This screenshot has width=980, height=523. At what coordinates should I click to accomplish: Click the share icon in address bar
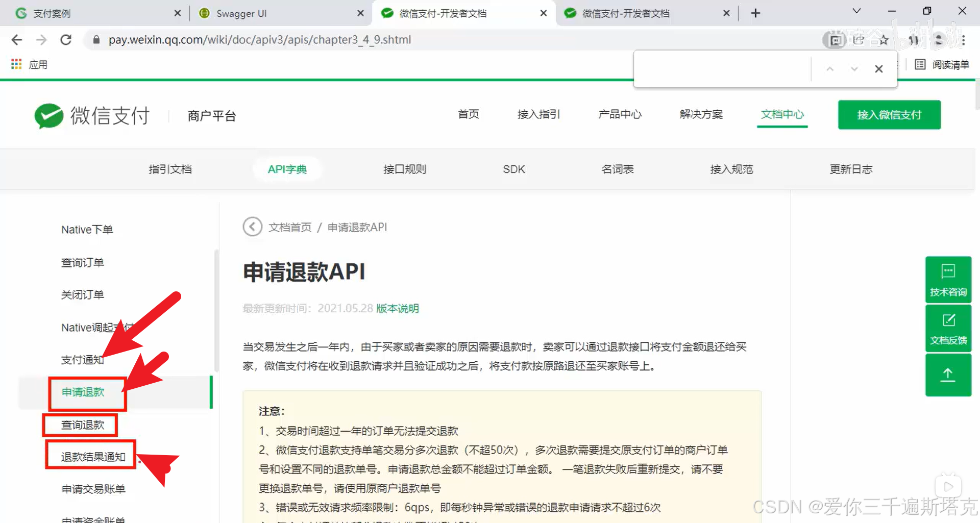859,40
